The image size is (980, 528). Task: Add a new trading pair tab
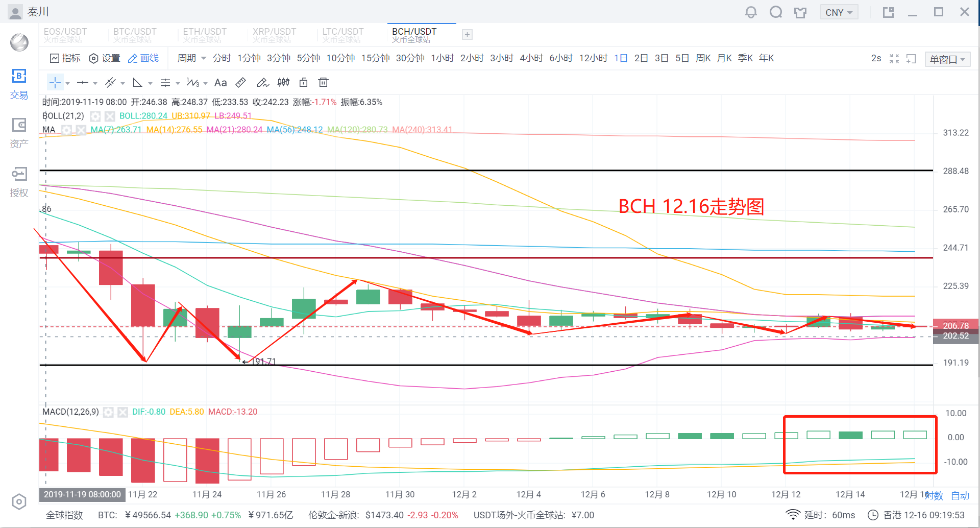pyautogui.click(x=467, y=34)
